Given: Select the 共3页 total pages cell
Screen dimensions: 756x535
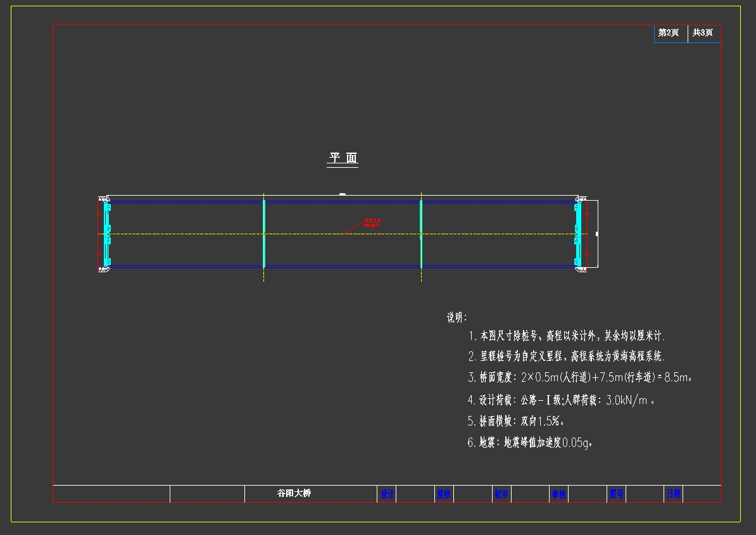Looking at the screenshot, I should coord(703,33).
